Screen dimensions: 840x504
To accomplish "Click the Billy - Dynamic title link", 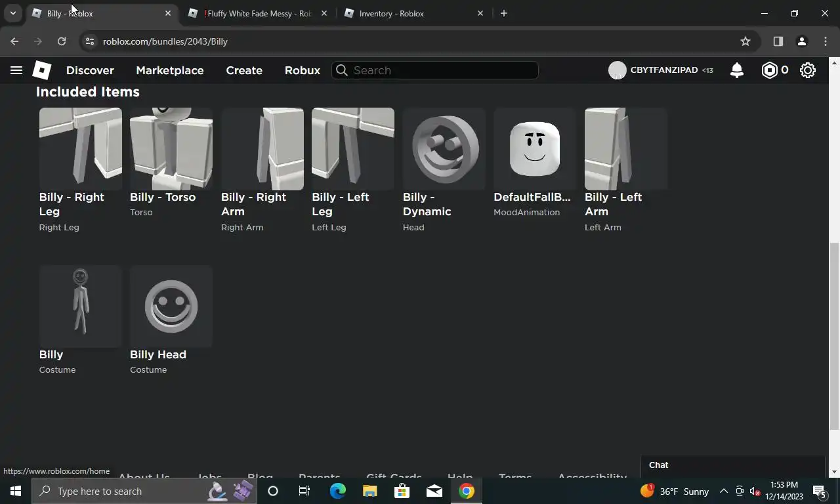I will 427,204.
